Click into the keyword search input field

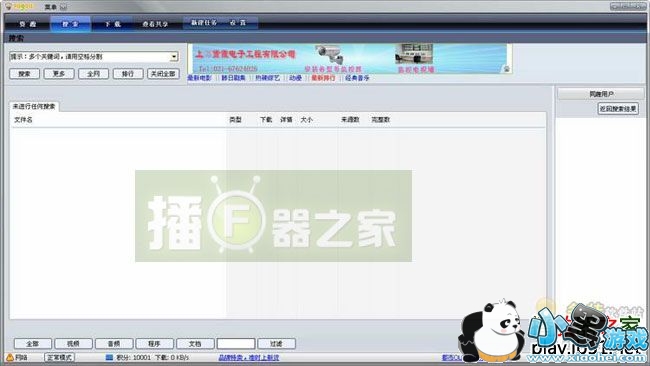(90, 56)
